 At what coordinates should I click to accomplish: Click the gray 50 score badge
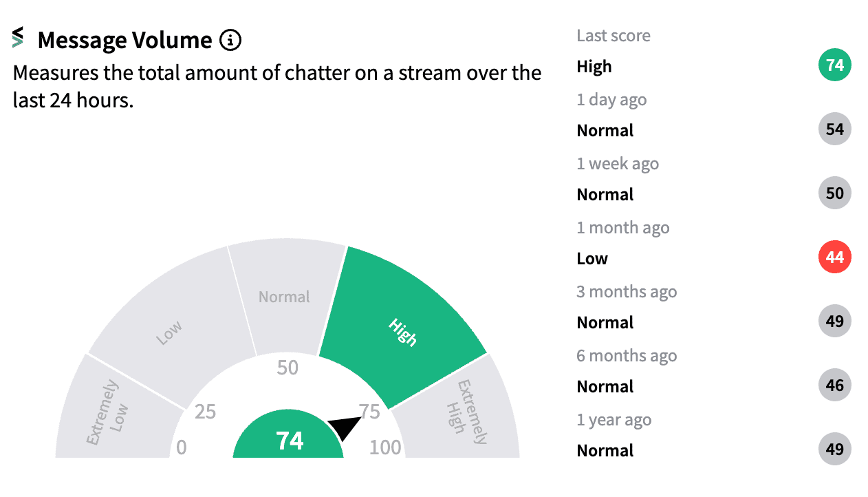[x=834, y=193]
